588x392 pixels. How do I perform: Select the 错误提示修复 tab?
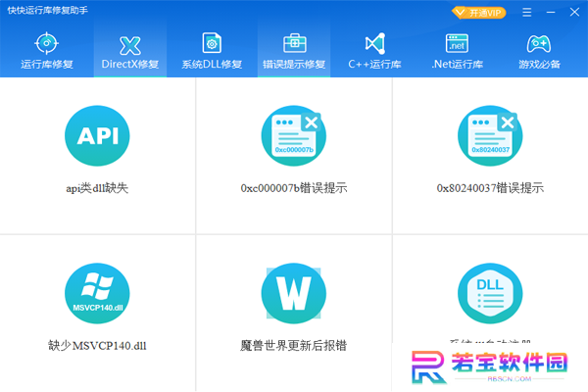tap(294, 51)
